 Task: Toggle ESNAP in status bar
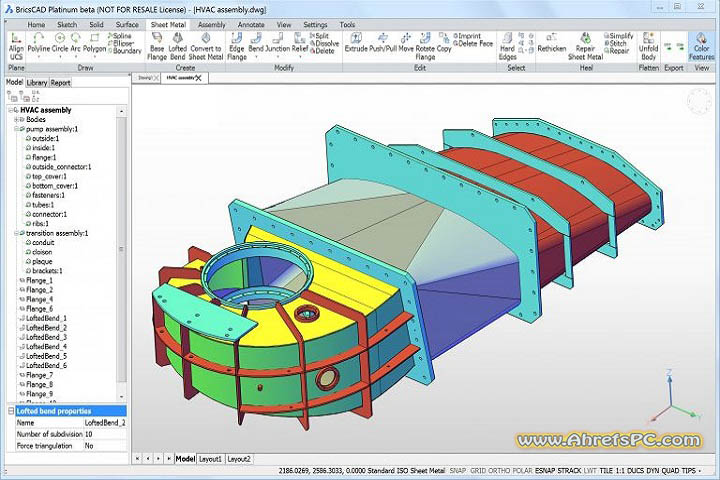point(545,471)
